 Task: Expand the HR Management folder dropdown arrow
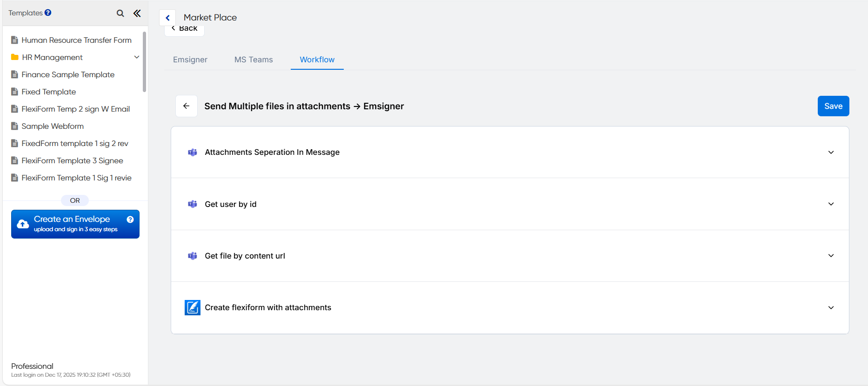(x=137, y=57)
